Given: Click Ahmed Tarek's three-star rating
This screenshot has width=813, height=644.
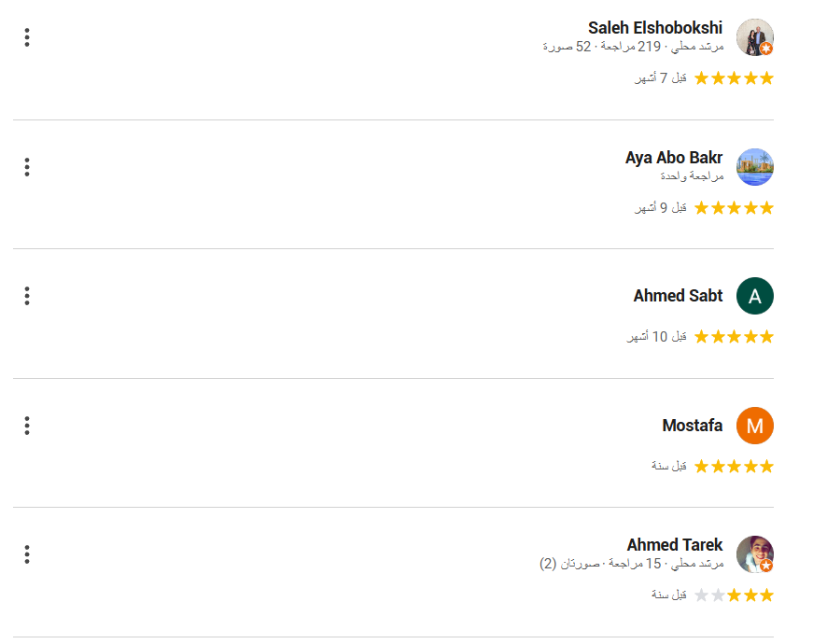Looking at the screenshot, I should coord(734,595).
